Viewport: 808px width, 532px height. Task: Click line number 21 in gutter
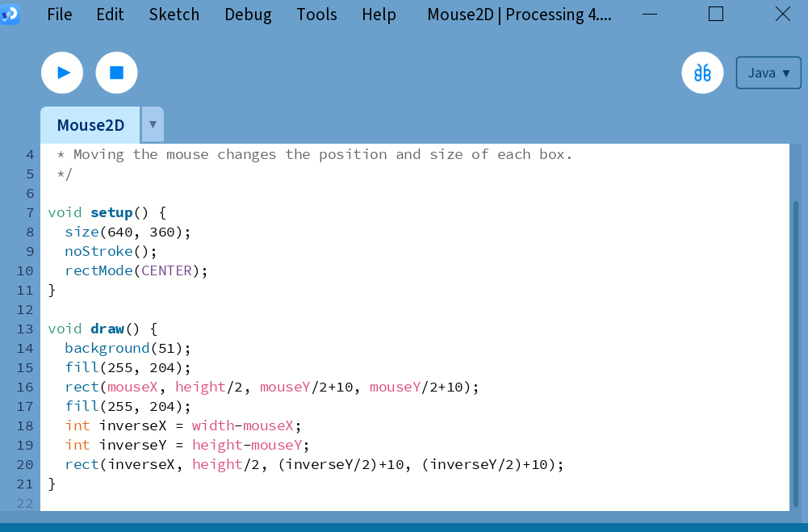[25, 484]
